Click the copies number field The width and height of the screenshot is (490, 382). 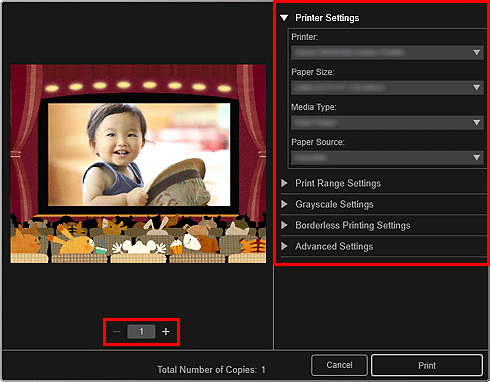141,332
